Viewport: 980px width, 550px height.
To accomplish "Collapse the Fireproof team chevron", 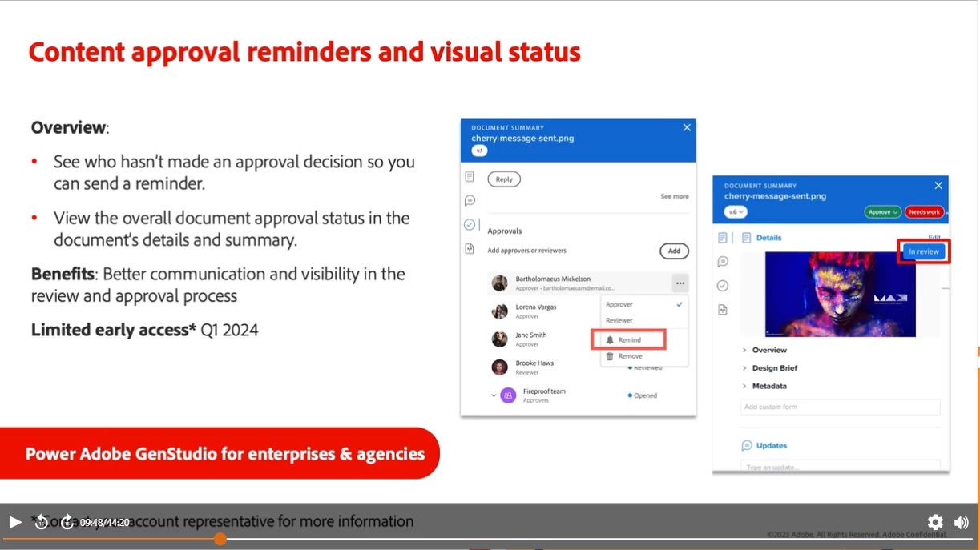I will click(494, 395).
